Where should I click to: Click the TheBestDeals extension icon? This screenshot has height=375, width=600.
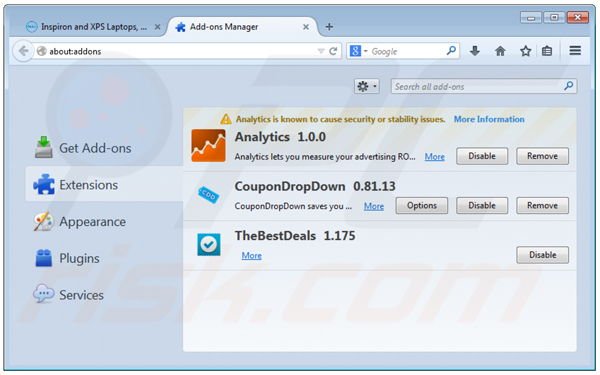[x=209, y=244]
